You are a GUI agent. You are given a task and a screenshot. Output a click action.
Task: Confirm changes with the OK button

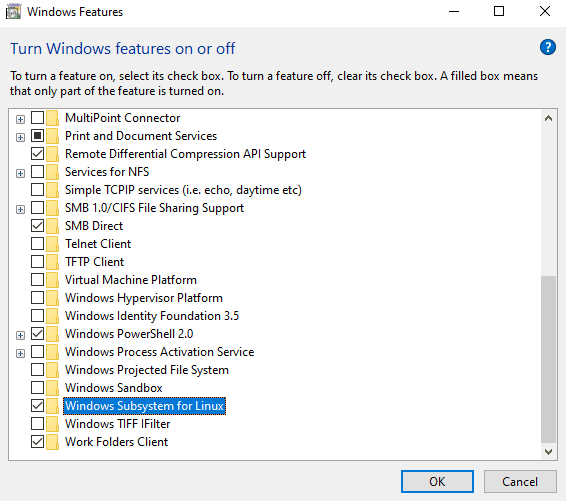[437, 482]
